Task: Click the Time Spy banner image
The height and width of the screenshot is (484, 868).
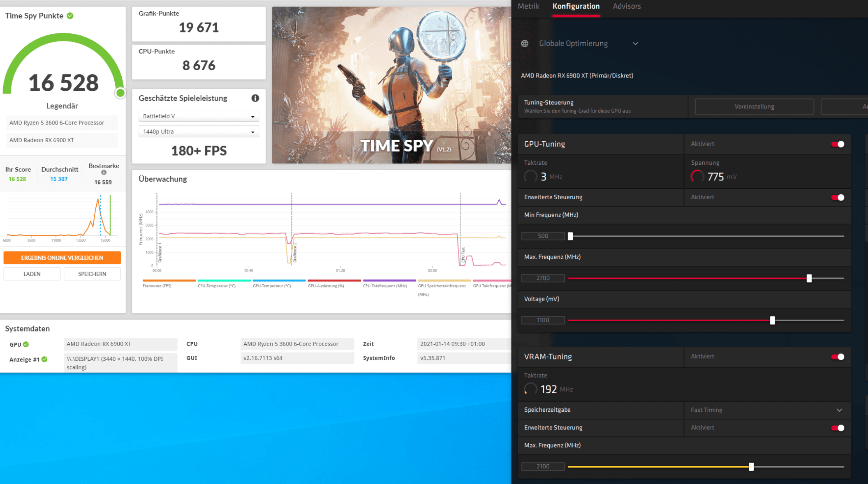Action: [x=391, y=85]
